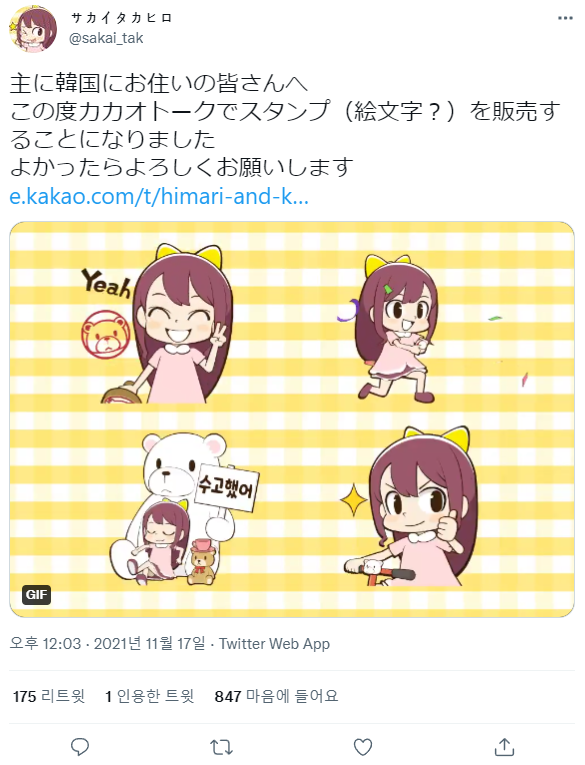Click the sakai_tak profile avatar
Image resolution: width=585 pixels, height=765 pixels.
(33, 29)
